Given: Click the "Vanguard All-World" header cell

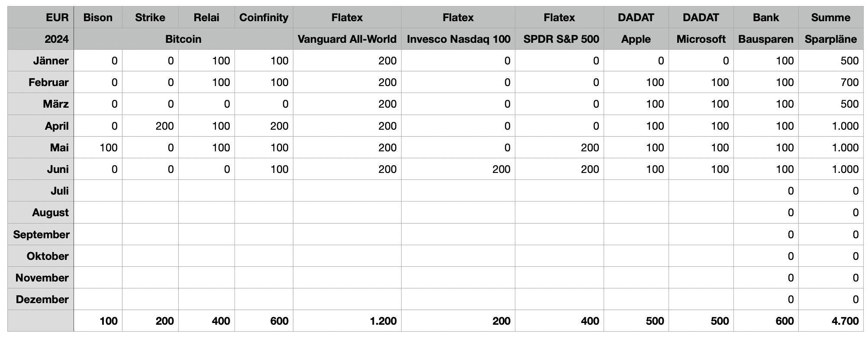Looking at the screenshot, I should click(x=347, y=39).
